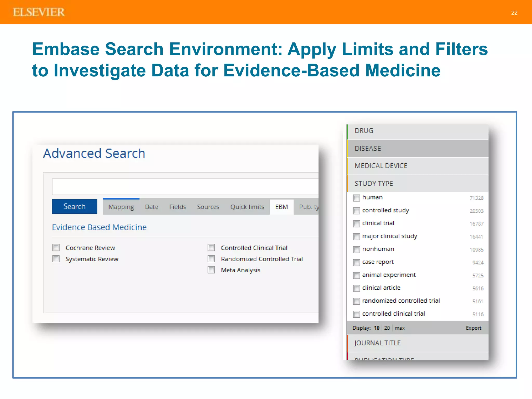Image resolution: width=532 pixels, height=399 pixels.
Task: Check the Cochrane Review checkbox
Action: (56, 248)
